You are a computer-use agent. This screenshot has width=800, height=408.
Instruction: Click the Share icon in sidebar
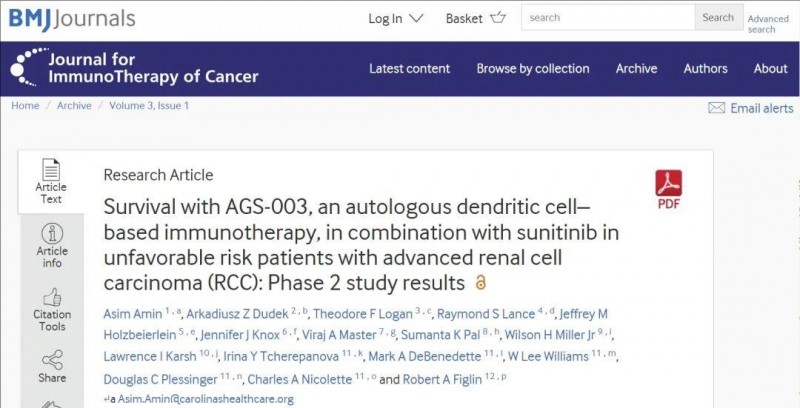[x=51, y=360]
